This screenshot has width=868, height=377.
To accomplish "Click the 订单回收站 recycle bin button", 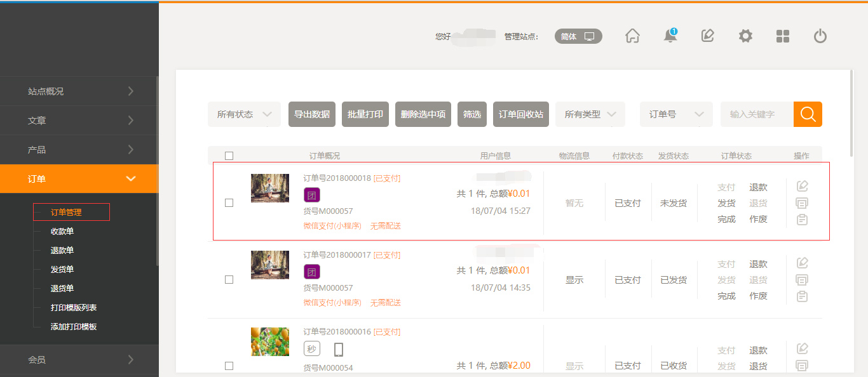I will pos(520,114).
